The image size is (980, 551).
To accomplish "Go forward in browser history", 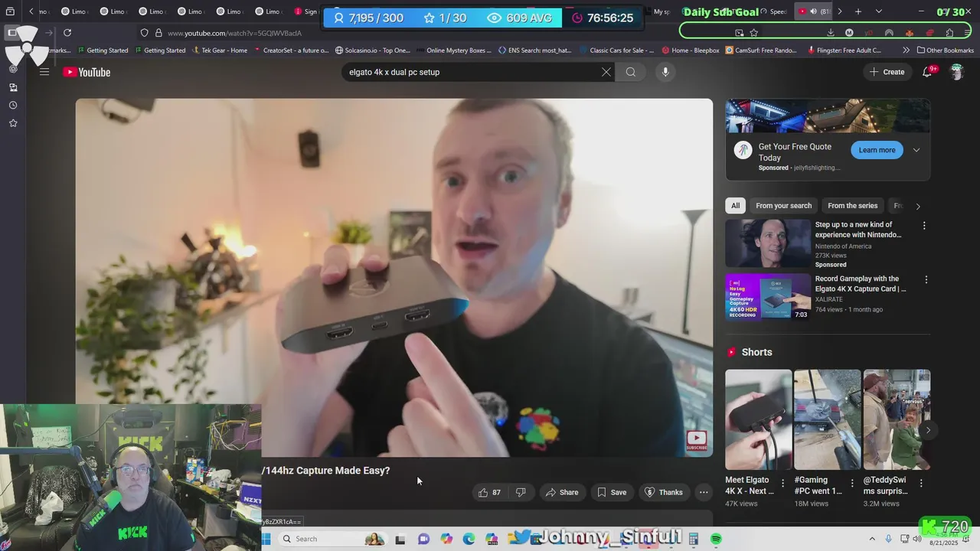I will point(49,33).
